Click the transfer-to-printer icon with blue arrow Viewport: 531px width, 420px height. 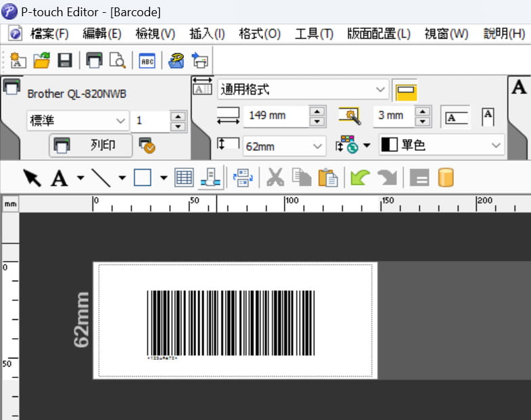coord(200,61)
